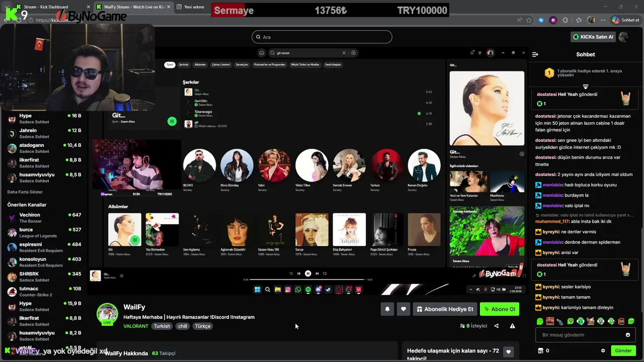Select 'Müzik Türleri ve Modlar' filter chip
The height and width of the screenshot is (362, 644).
tap(305, 65)
